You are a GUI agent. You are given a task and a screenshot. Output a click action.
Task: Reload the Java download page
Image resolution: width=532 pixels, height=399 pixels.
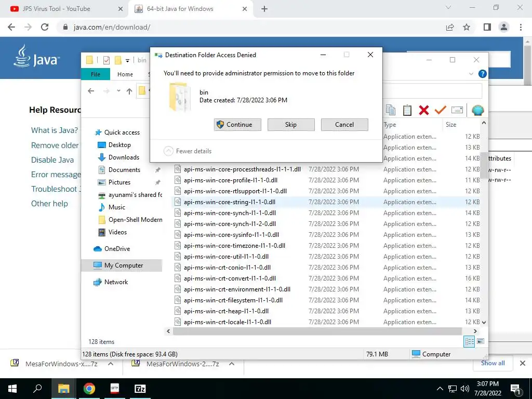(45, 27)
